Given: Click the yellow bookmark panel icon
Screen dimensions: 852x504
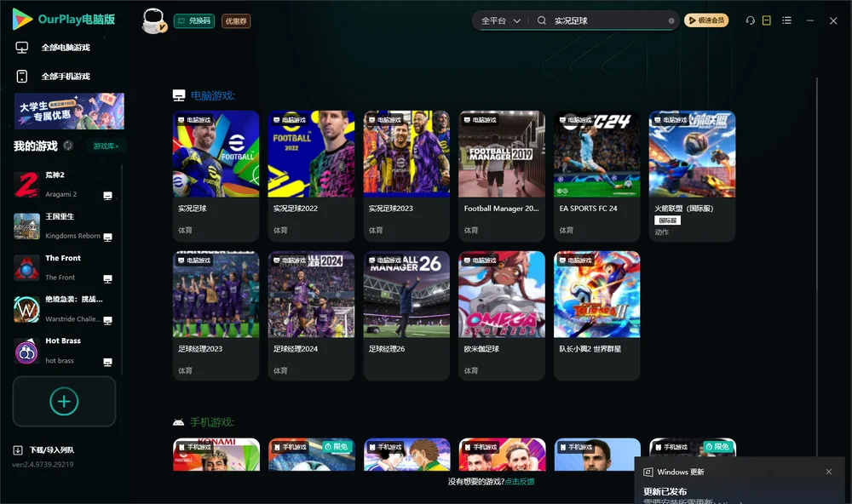Looking at the screenshot, I should 766,20.
